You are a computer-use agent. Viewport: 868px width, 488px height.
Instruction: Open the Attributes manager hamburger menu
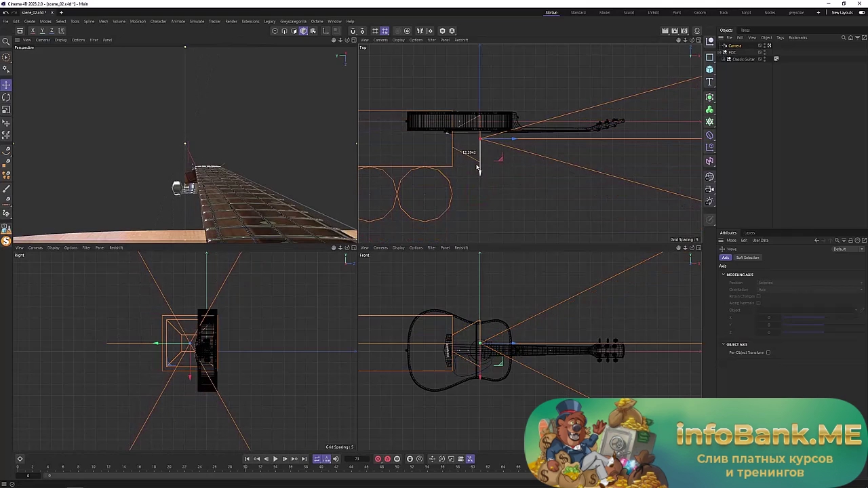tap(722, 241)
